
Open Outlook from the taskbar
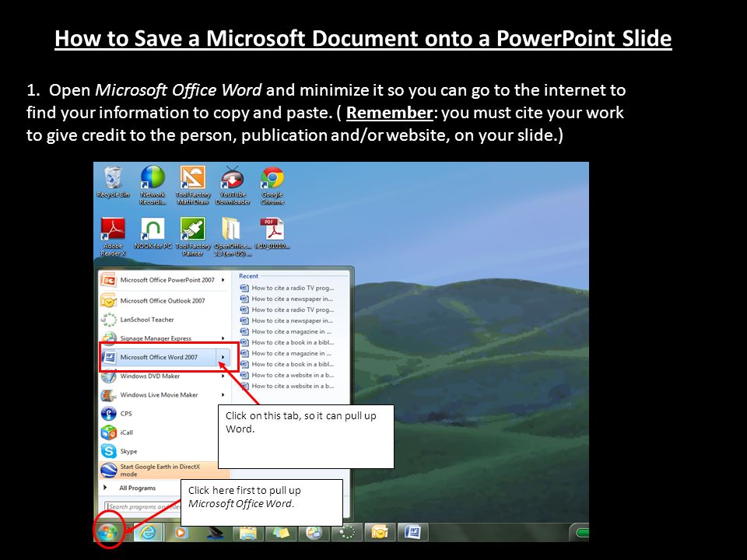point(380,532)
